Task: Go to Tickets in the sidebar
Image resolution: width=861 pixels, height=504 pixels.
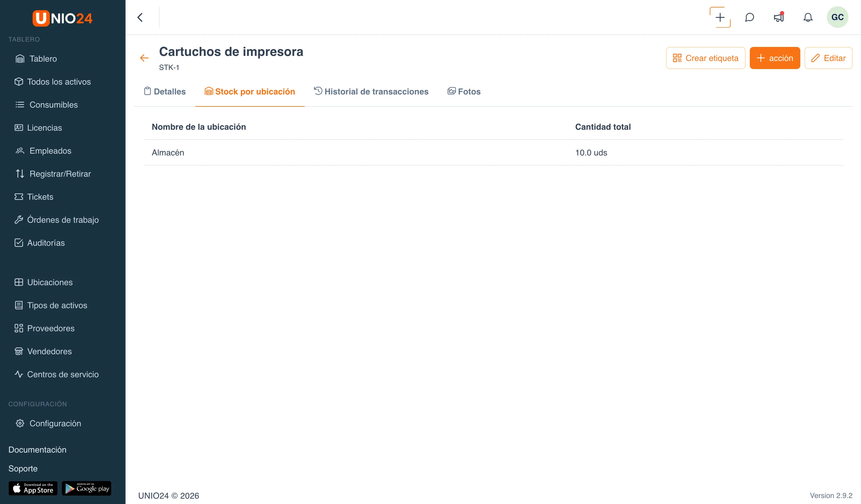Action: (40, 197)
